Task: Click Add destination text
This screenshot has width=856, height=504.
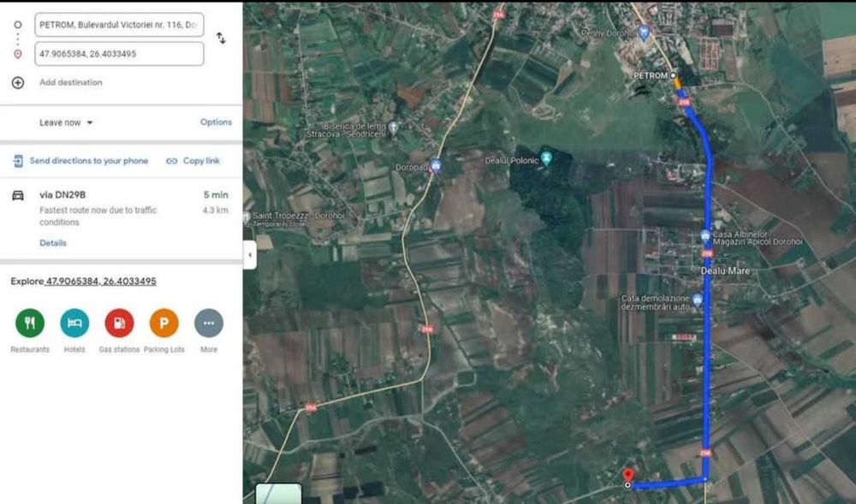Action: 71,82
